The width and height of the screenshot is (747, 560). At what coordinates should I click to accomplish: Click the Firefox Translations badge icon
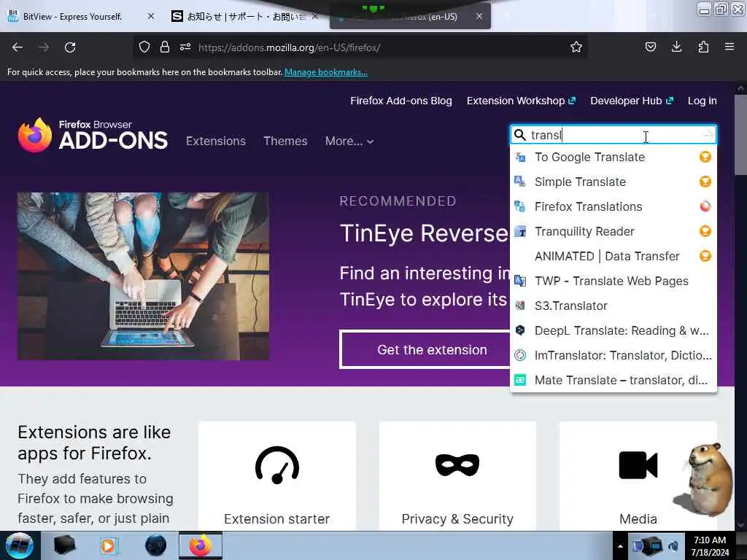coord(705,206)
